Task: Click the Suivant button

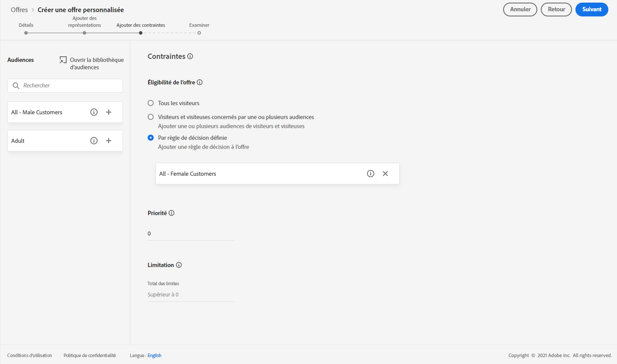Action: [591, 10]
